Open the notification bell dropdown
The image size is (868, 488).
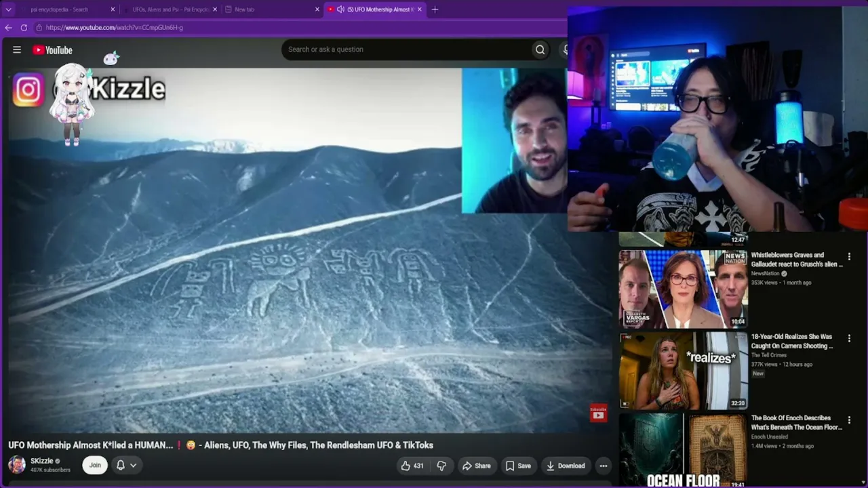[x=126, y=465]
